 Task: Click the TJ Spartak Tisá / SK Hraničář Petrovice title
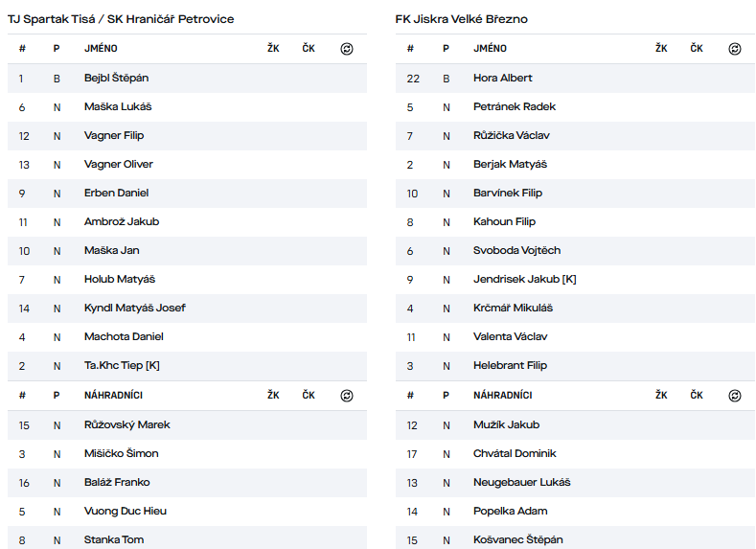click(x=121, y=19)
